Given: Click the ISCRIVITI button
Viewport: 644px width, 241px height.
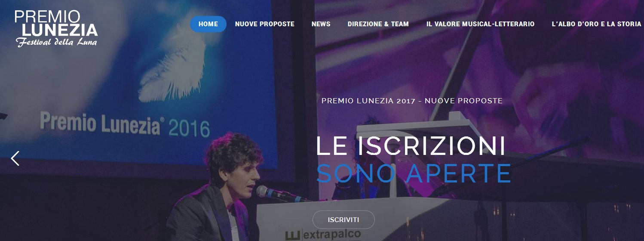Looking at the screenshot, I should pos(343,220).
